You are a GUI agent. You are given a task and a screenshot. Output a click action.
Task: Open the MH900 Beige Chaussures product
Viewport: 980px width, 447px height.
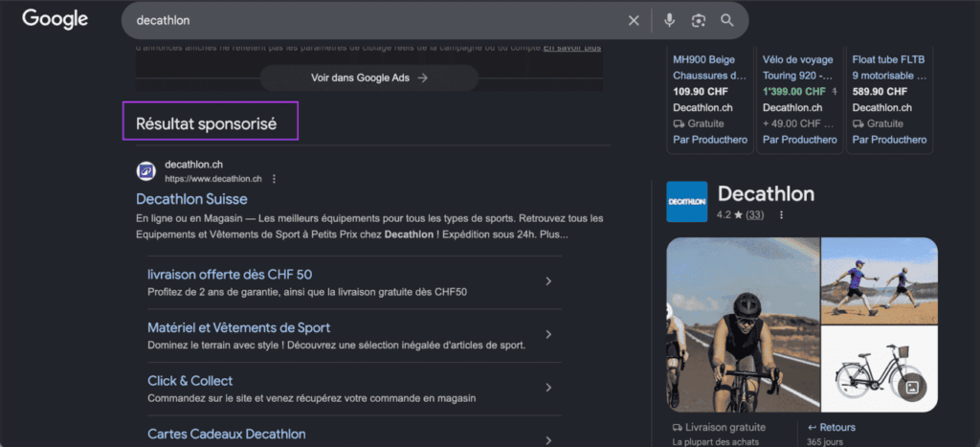point(710,68)
